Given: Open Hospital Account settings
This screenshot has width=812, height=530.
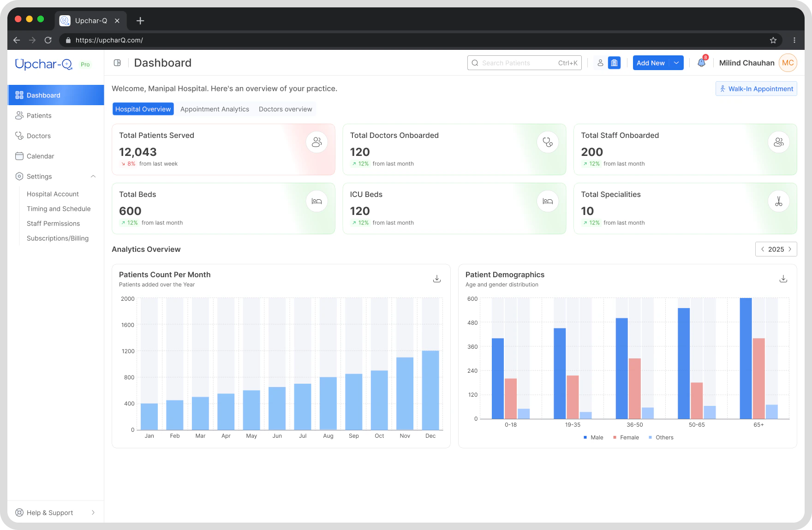Looking at the screenshot, I should coord(53,194).
